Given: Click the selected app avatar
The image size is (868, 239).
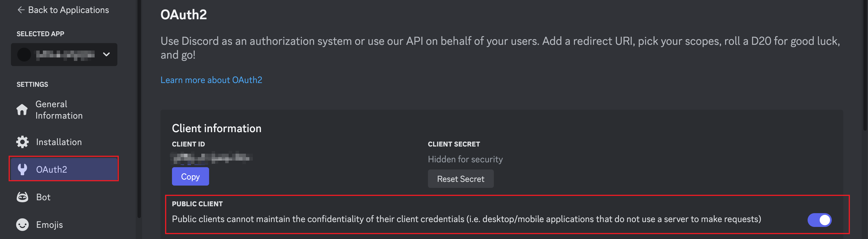Looking at the screenshot, I should [x=24, y=55].
